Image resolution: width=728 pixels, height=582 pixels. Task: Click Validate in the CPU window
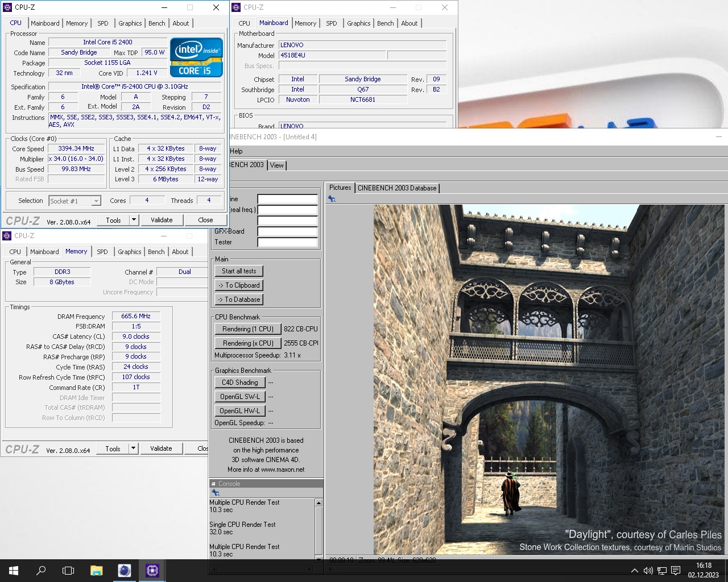(x=162, y=220)
